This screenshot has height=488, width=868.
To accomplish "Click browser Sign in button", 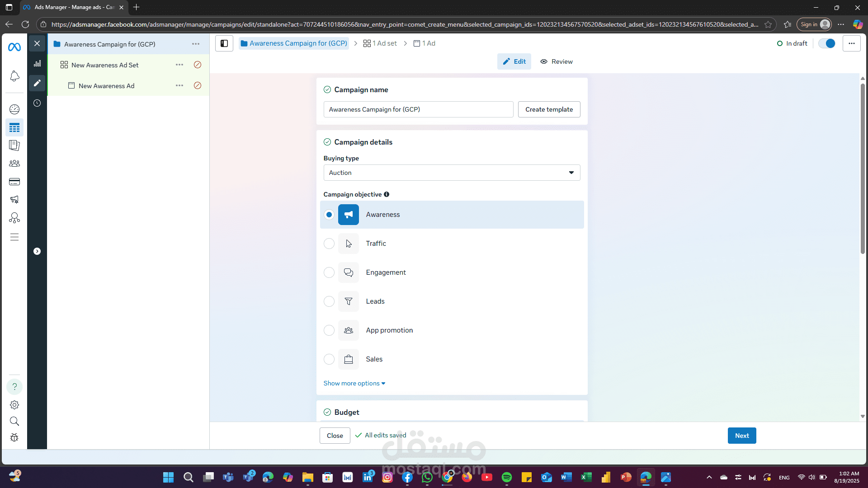I will [814, 24].
